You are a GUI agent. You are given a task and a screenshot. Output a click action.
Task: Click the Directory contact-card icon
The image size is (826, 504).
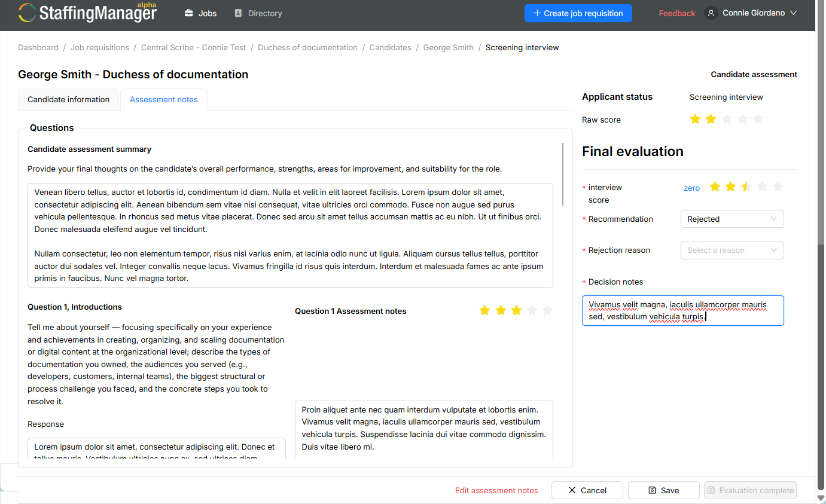[x=239, y=13]
